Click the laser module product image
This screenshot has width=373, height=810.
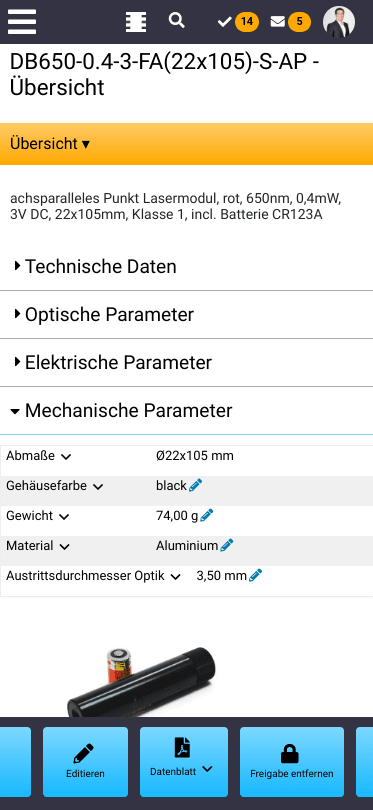coord(141,680)
